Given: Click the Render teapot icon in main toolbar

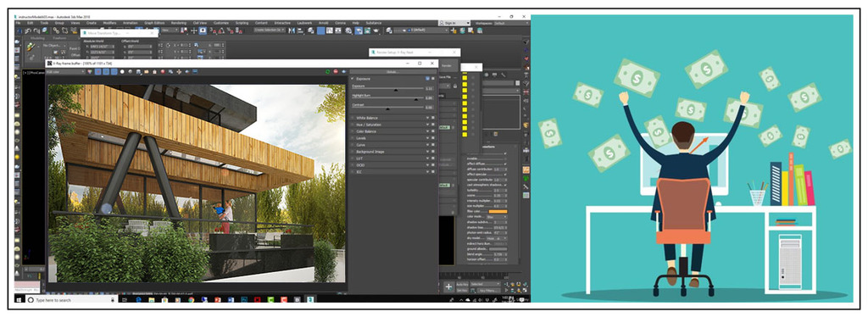Looking at the screenshot, I should 376,31.
